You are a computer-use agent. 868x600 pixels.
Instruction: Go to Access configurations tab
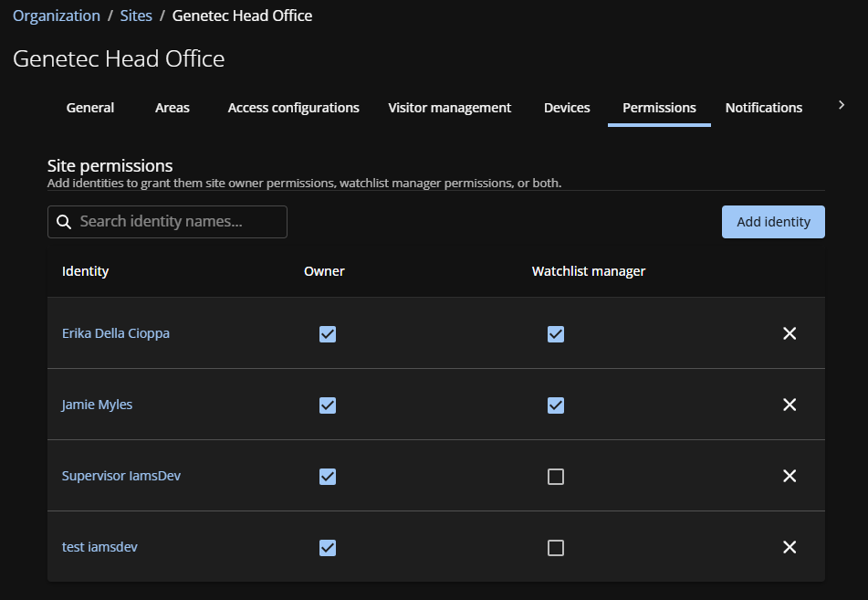[x=293, y=108]
